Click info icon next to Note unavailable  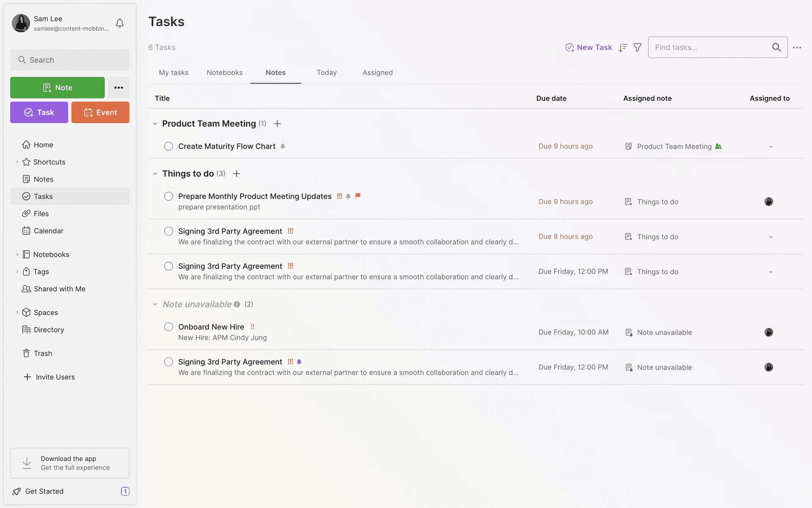tap(237, 304)
